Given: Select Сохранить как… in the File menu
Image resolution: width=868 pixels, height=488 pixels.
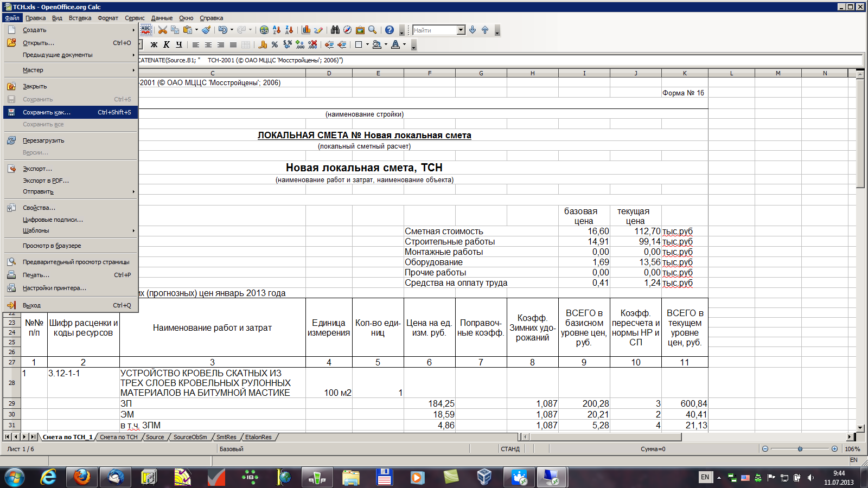Looking at the screenshot, I should tap(71, 112).
